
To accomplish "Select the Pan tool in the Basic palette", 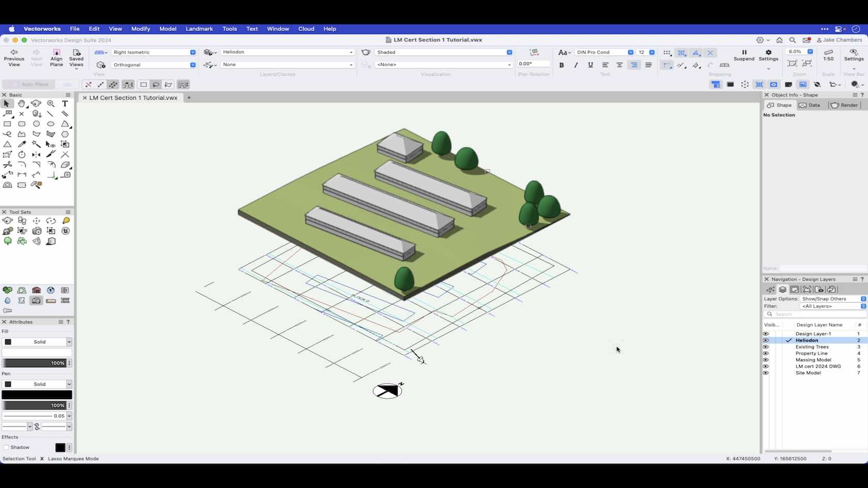I will [x=21, y=104].
